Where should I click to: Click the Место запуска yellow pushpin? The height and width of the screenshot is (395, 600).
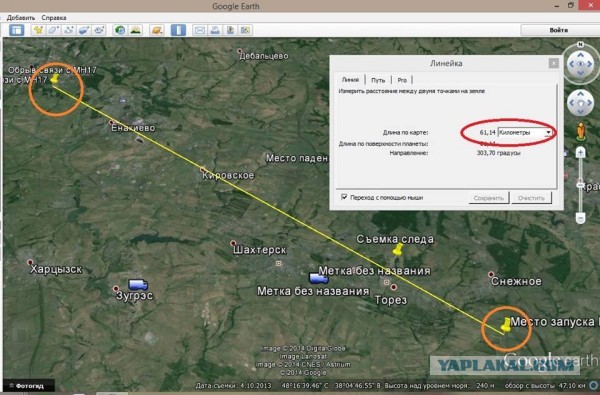(x=506, y=325)
